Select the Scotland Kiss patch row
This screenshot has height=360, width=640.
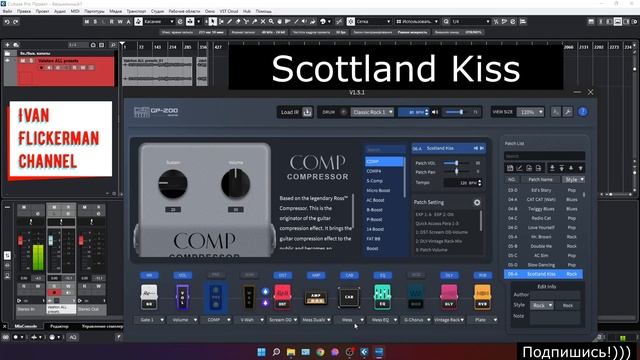[x=543, y=274]
